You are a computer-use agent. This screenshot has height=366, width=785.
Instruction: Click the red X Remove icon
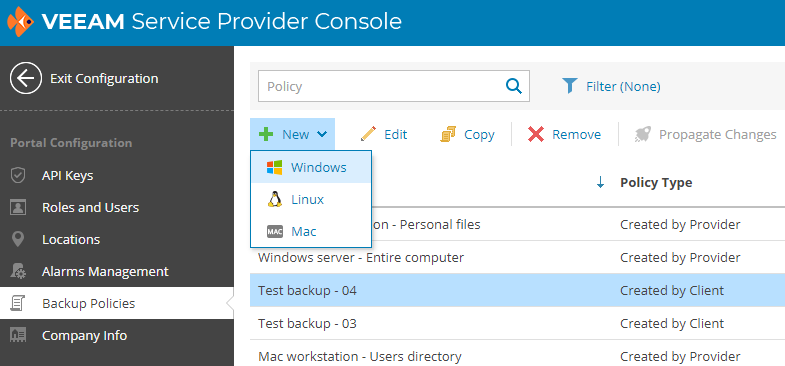[536, 134]
